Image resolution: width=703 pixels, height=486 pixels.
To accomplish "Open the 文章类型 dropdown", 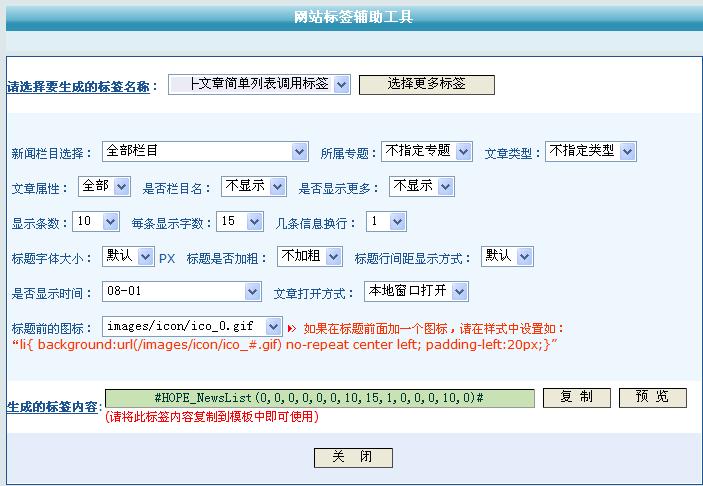I will point(590,152).
